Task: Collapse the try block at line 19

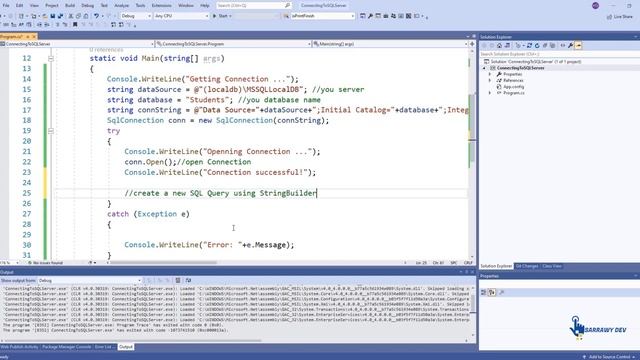Action: point(51,131)
